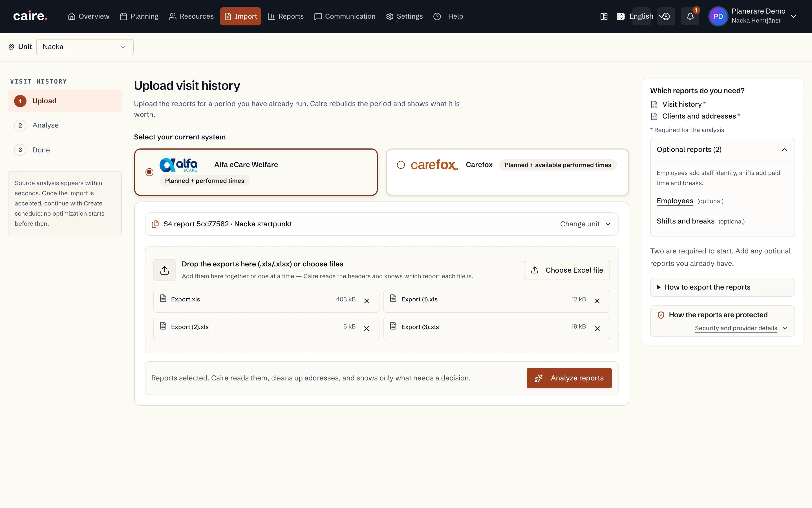Switch language via the English button

641,16
